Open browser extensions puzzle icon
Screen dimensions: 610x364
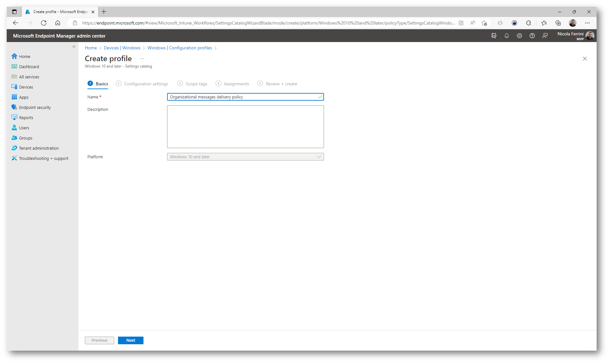(x=529, y=23)
